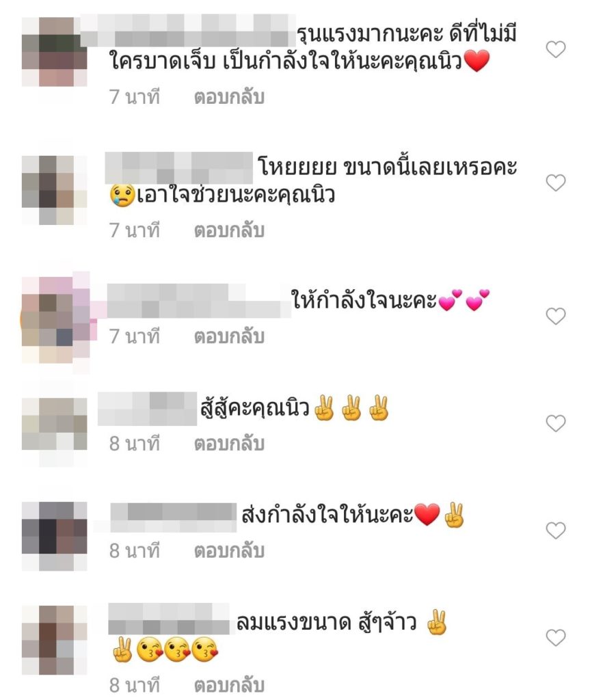Image resolution: width=603 pixels, height=700 pixels.
Task: Reply to the ลมแรงขนาด สู้ๆจ้าว comment
Action: tap(229, 685)
